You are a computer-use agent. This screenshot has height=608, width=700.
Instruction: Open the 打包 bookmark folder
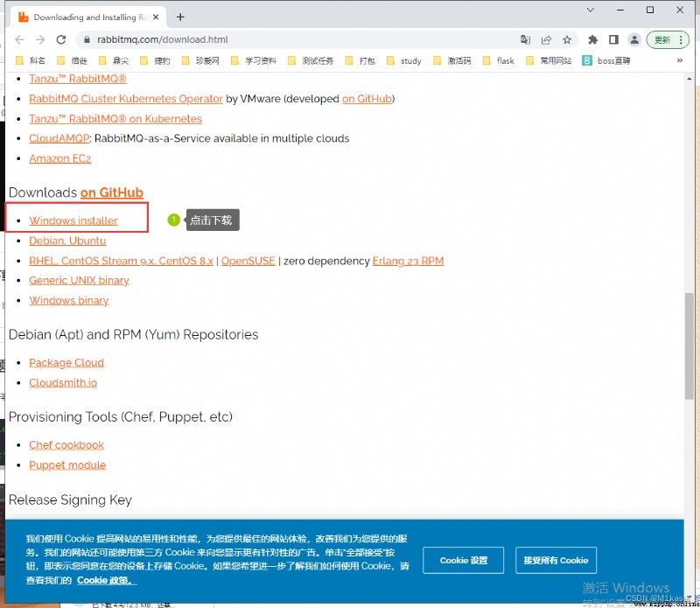click(360, 60)
